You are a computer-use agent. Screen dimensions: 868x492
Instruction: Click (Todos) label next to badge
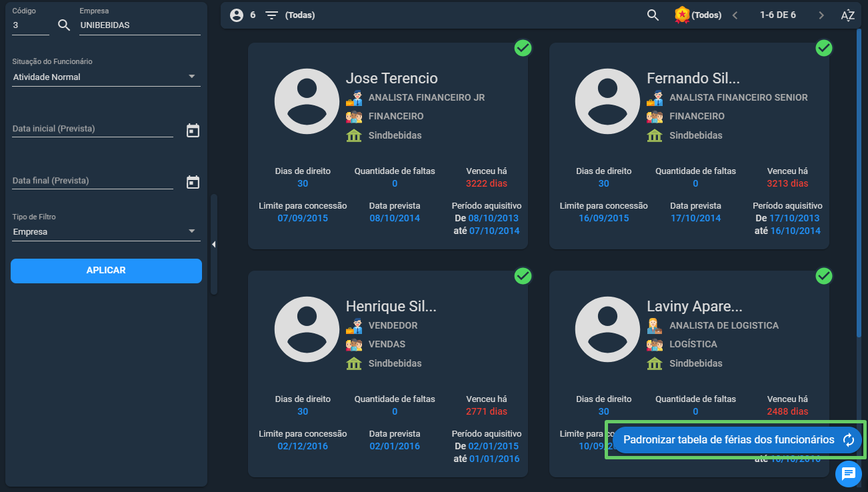click(x=707, y=15)
